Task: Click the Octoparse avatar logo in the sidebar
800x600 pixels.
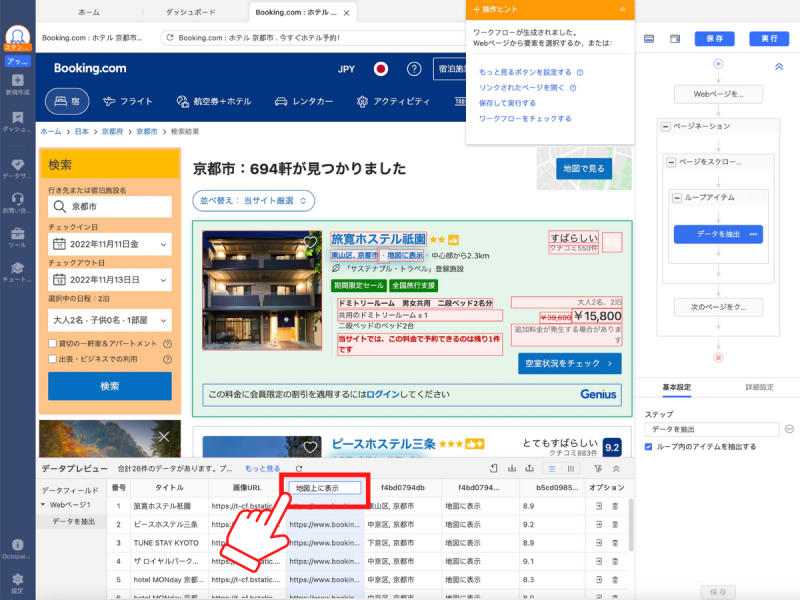Action: (17, 36)
